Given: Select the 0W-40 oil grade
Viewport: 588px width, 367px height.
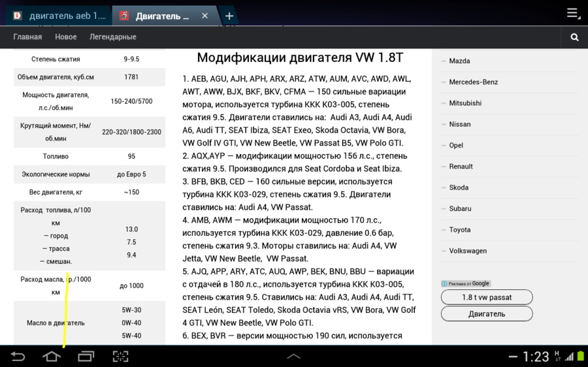Looking at the screenshot, I should (x=131, y=323).
